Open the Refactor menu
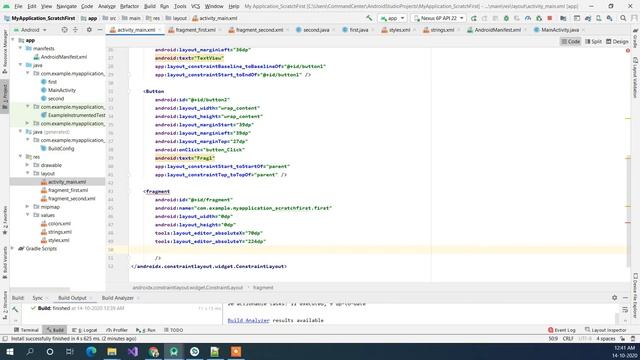Image resolution: width=640 pixels, height=360 pixels. [x=129, y=7]
